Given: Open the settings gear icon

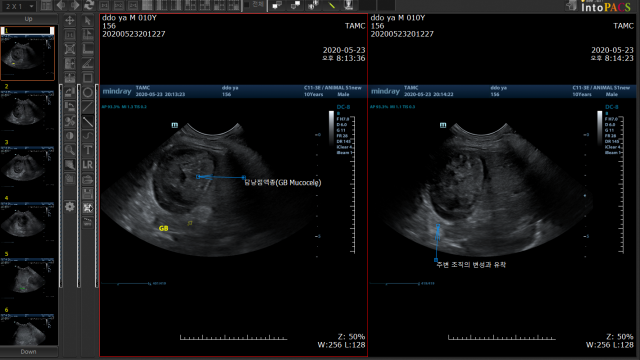Looking at the screenshot, I should pyautogui.click(x=70, y=207).
